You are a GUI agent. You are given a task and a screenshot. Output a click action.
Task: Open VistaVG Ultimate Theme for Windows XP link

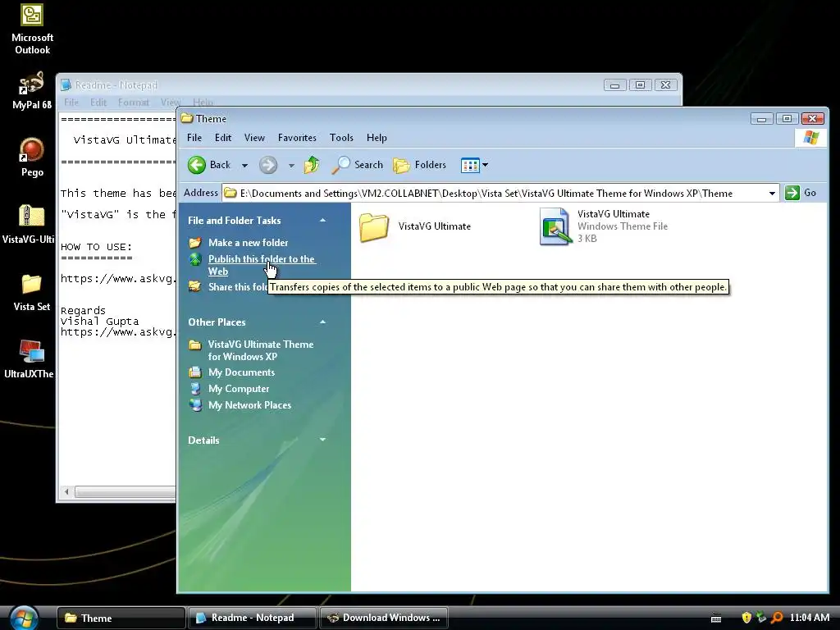pyautogui.click(x=261, y=350)
